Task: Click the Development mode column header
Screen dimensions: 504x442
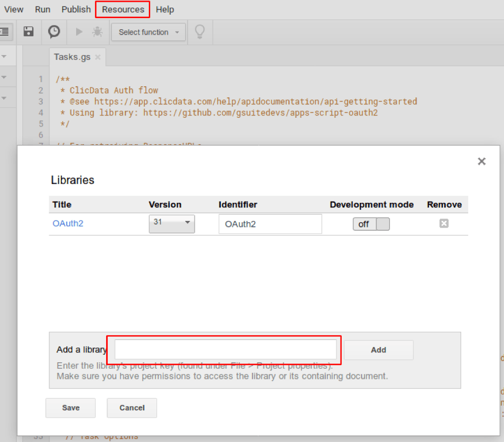Action: (x=372, y=205)
